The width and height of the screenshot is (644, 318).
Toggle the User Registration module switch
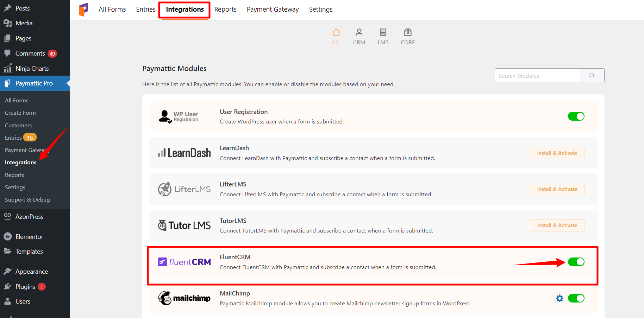tap(576, 116)
